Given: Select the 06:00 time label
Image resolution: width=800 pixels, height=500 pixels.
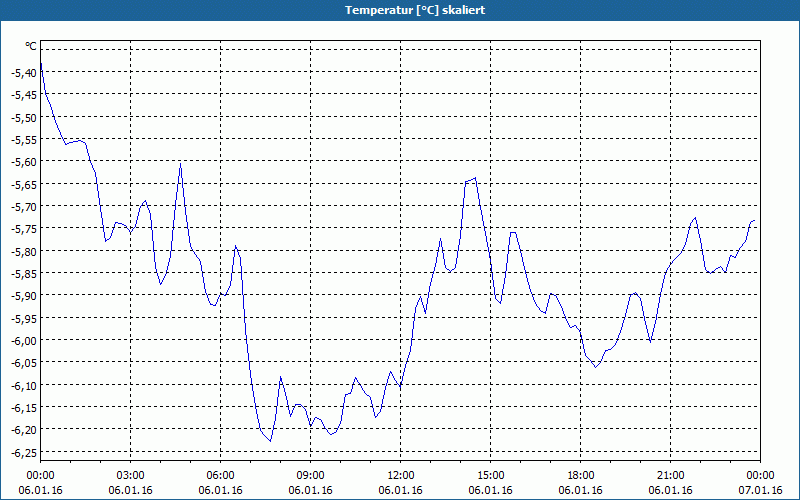Looking at the screenshot, I should [220, 476].
